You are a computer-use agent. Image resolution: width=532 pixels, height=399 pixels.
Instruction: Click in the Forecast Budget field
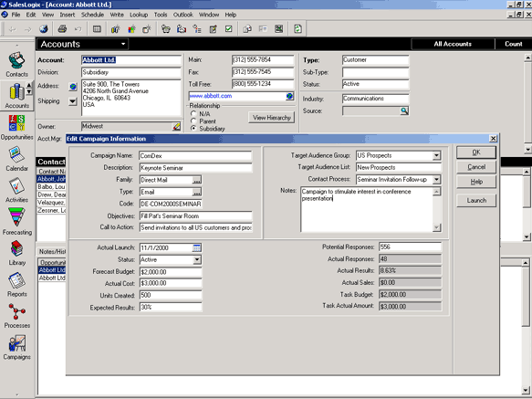[171, 272]
